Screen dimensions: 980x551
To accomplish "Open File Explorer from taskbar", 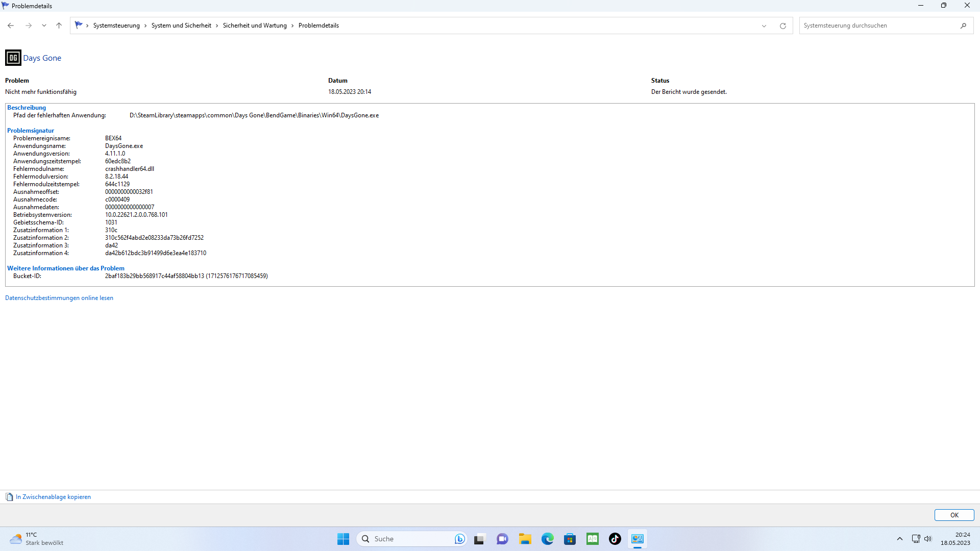I will [x=525, y=539].
